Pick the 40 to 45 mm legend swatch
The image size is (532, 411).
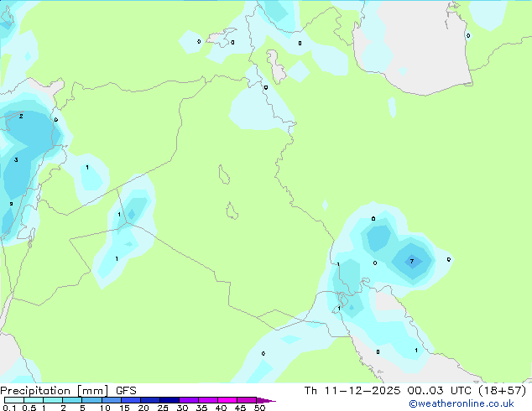coord(227,400)
